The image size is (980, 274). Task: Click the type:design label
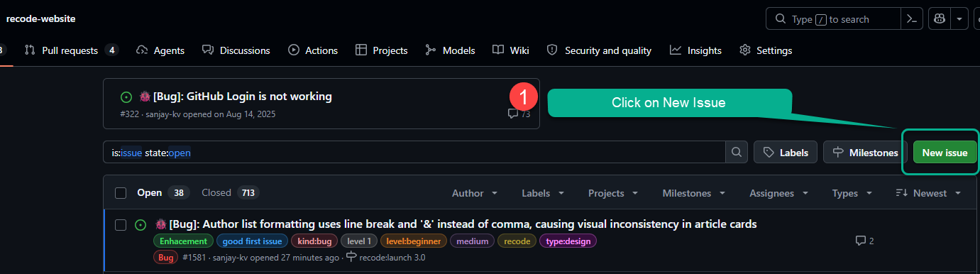[568, 241]
